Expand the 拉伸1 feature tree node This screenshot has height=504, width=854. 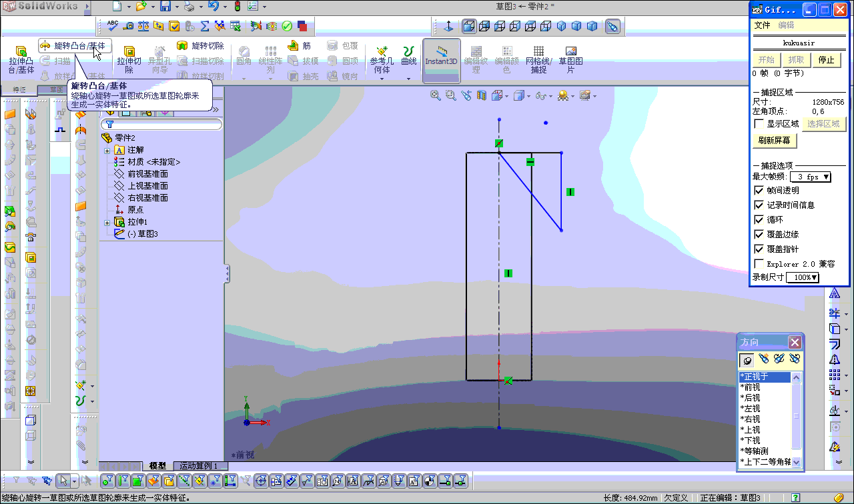click(x=107, y=222)
